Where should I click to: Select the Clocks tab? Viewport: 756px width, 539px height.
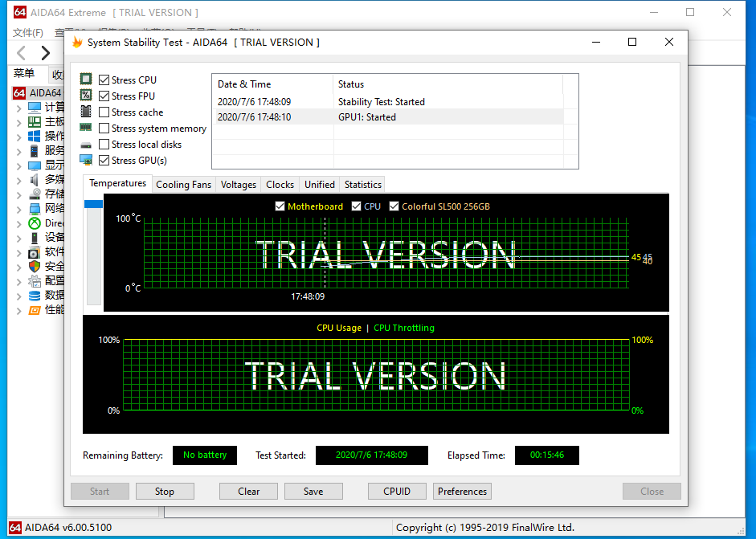pos(280,185)
